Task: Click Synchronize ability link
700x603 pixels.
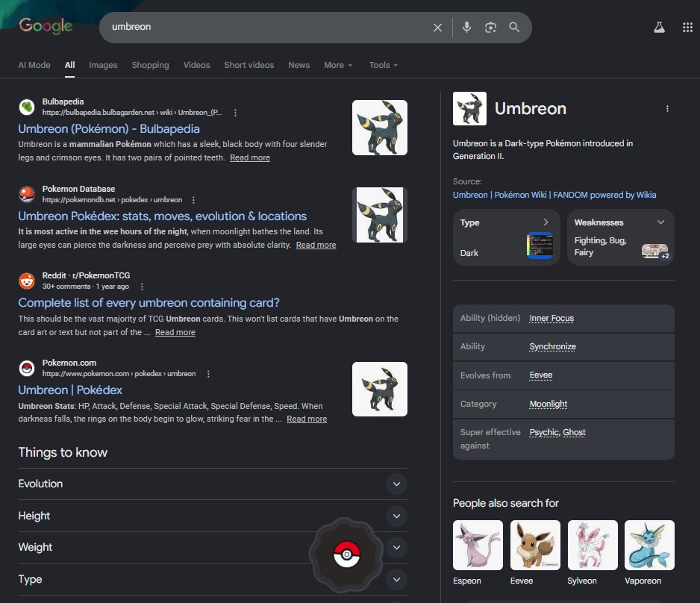Action: tap(553, 347)
